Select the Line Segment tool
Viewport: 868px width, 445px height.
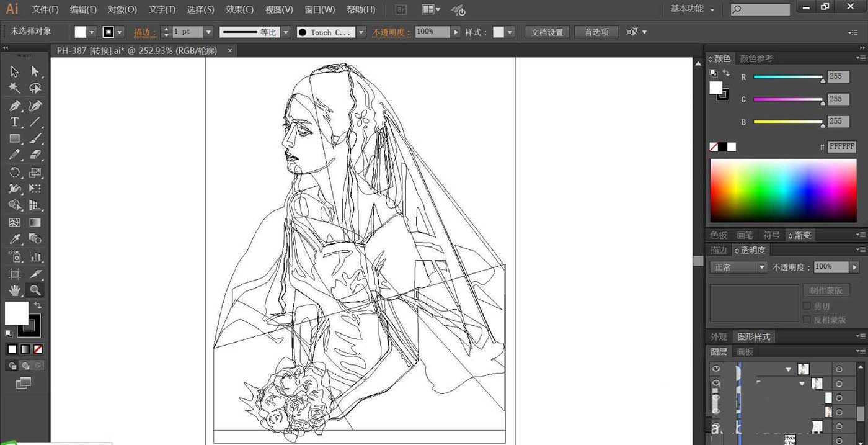35,122
